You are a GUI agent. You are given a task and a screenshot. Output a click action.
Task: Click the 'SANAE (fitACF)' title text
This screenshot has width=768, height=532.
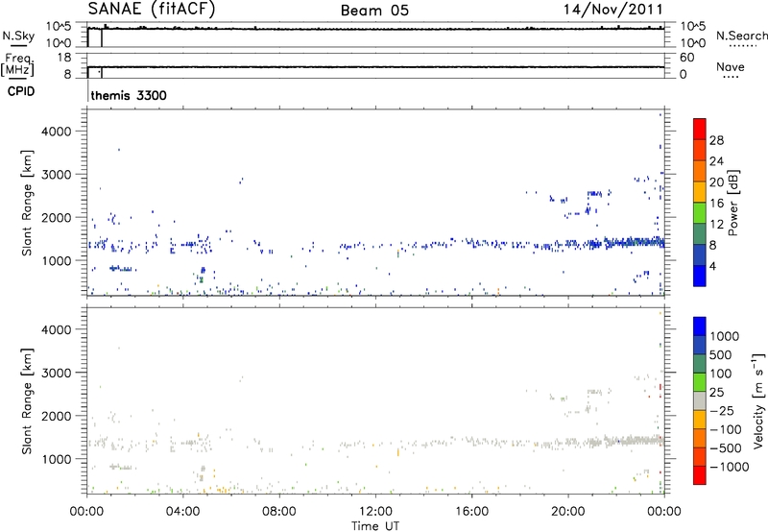(x=152, y=10)
